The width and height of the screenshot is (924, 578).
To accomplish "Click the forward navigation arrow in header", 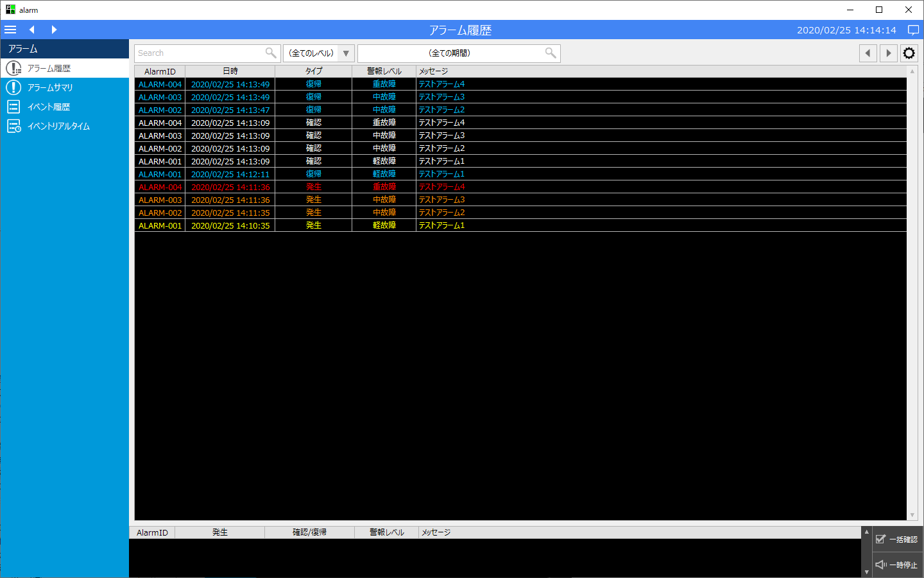I will coord(54,30).
